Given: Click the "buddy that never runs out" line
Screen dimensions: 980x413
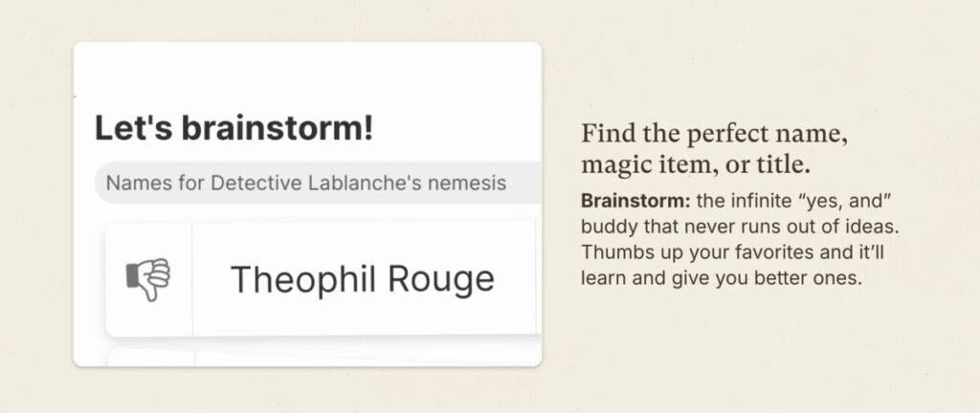Looking at the screenshot, I should point(740,228).
